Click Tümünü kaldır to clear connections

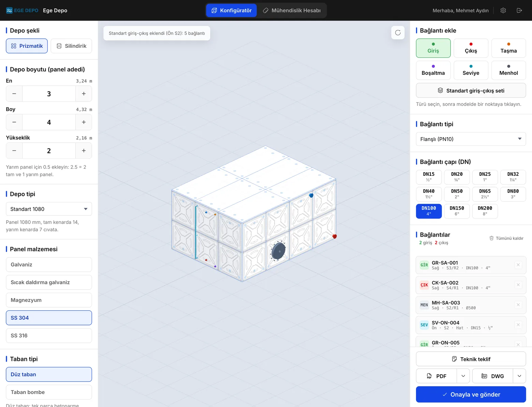506,238
